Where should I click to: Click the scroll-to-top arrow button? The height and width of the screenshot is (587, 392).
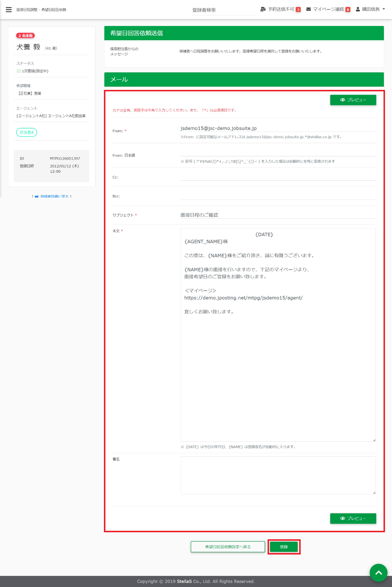(378, 573)
